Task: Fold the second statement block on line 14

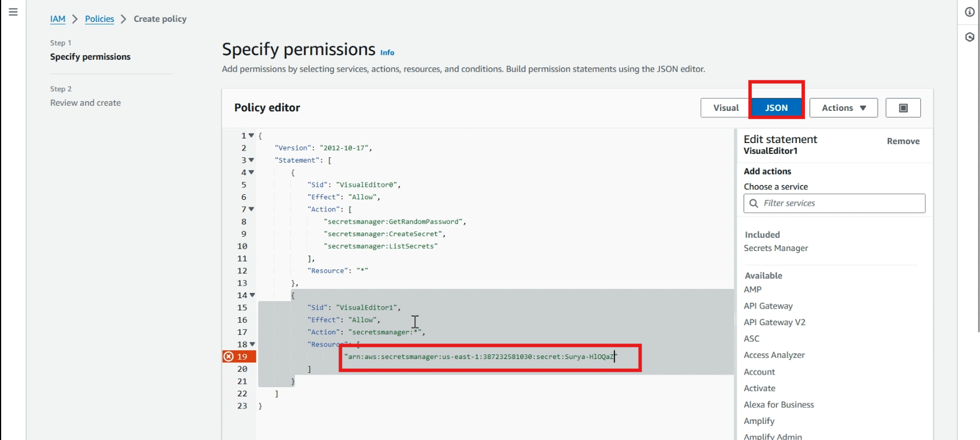Action: (252, 295)
